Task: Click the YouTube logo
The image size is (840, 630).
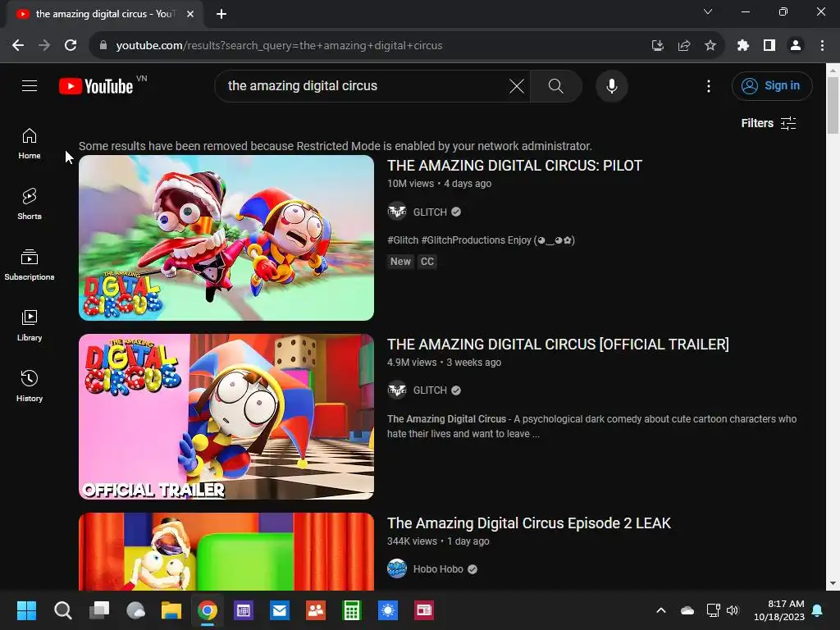Action: pos(97,86)
